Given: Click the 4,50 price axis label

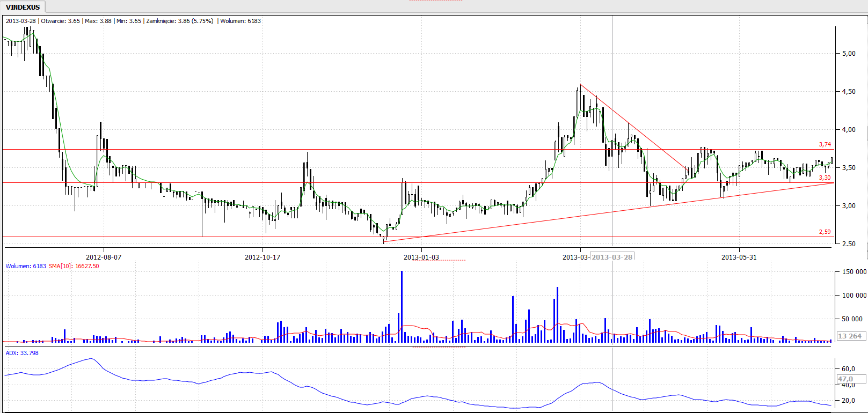Looking at the screenshot, I should [x=849, y=92].
